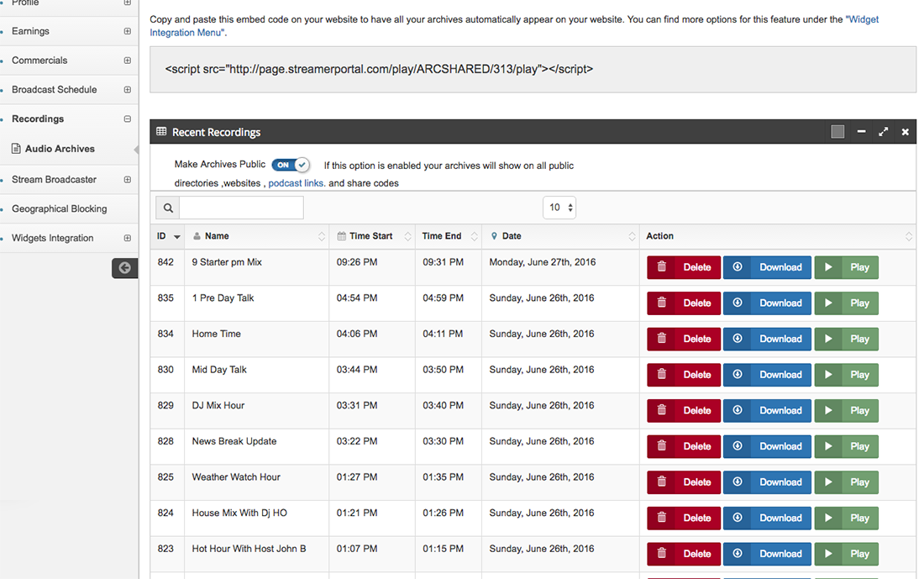Click the date Monday, June 27th, 2016
924x579 pixels.
click(x=542, y=262)
